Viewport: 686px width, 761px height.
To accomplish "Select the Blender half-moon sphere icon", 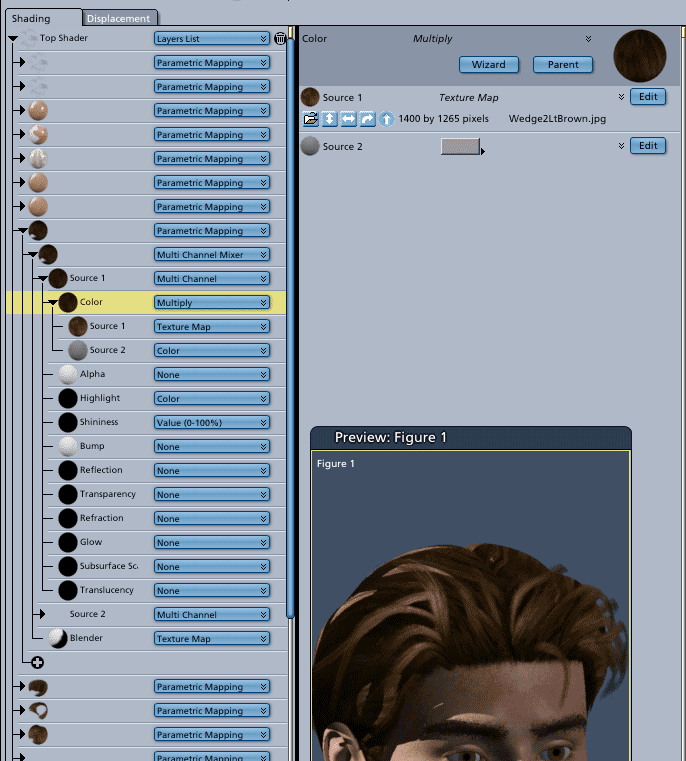I will [x=58, y=638].
